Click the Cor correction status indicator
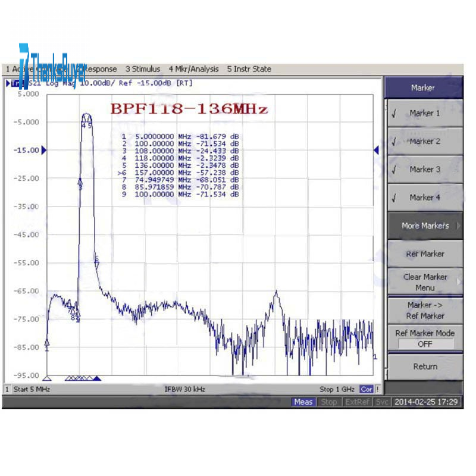This screenshot has width=476, height=476. 366,389
